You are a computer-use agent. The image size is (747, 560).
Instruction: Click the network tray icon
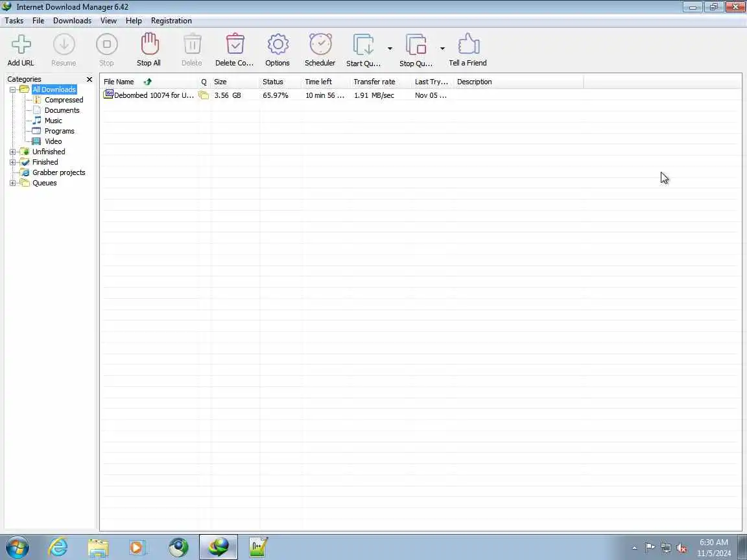pos(665,548)
